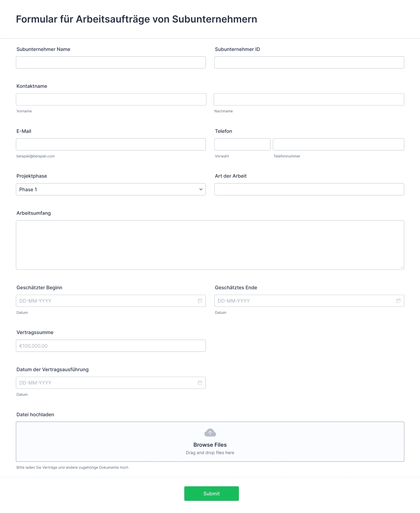Click inside the Arbeitsumfang text area
The image size is (420, 513).
pos(210,245)
